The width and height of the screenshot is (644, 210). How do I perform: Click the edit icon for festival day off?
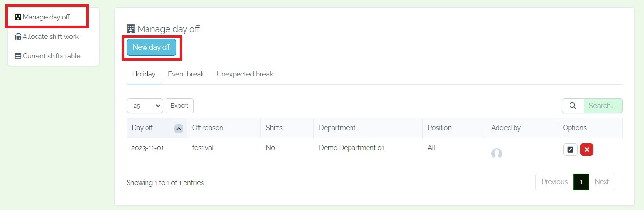pos(570,150)
